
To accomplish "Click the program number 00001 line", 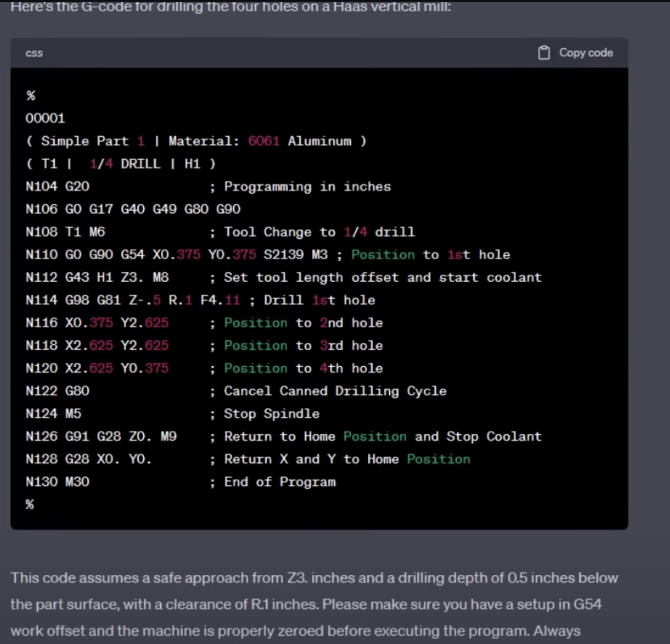I will click(x=46, y=118).
